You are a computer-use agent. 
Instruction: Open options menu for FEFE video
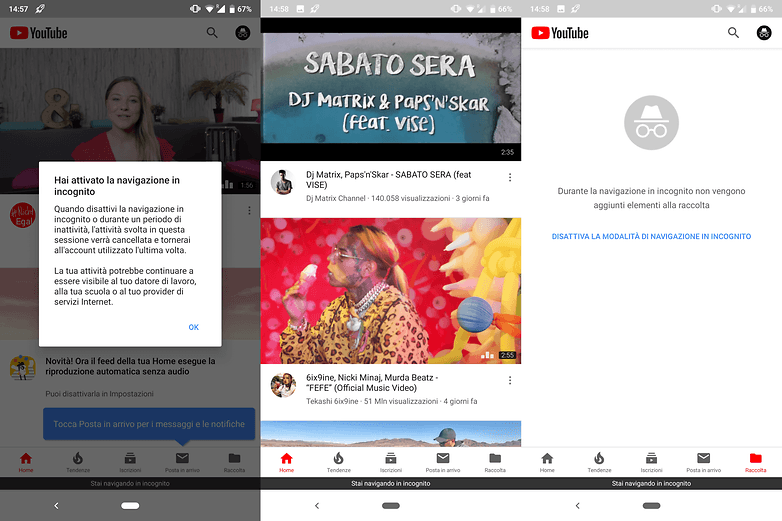click(510, 380)
